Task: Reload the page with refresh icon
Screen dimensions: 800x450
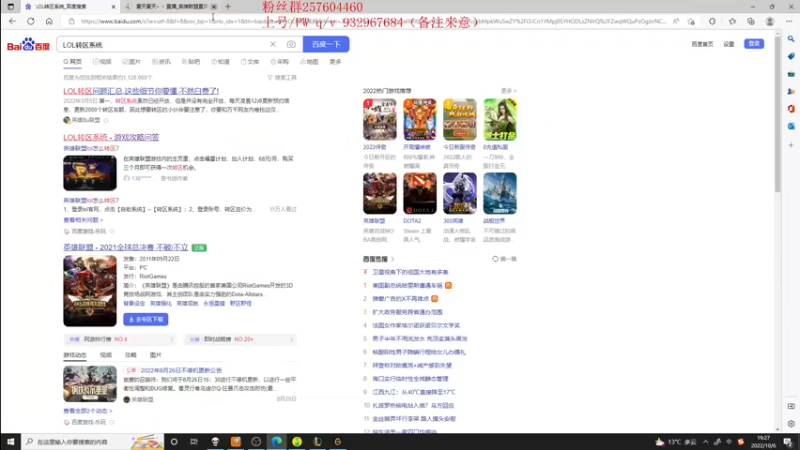Action: point(31,21)
